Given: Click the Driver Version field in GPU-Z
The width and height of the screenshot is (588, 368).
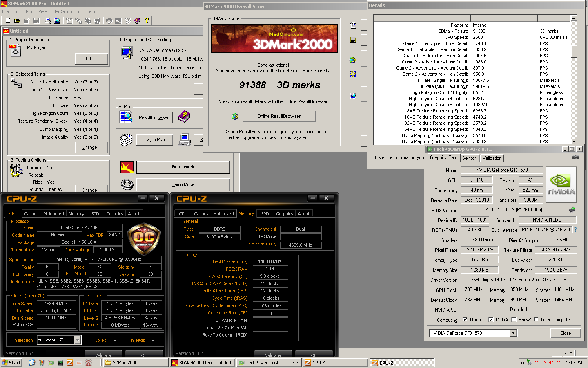Looking at the screenshot, I should (519, 280).
